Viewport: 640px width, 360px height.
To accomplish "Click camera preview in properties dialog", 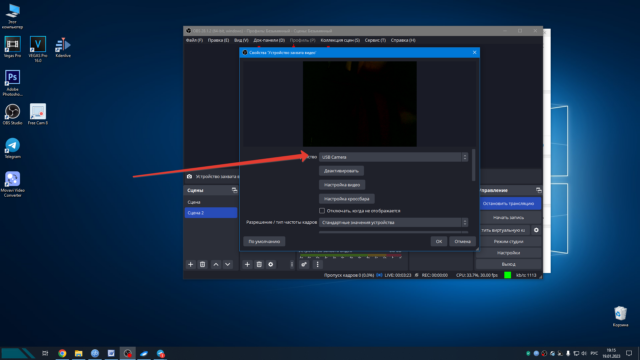I will click(x=360, y=104).
